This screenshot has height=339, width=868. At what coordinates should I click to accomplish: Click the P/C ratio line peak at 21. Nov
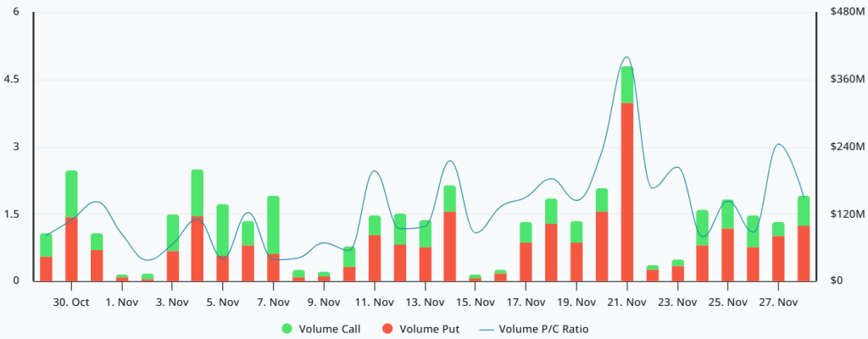pos(626,57)
